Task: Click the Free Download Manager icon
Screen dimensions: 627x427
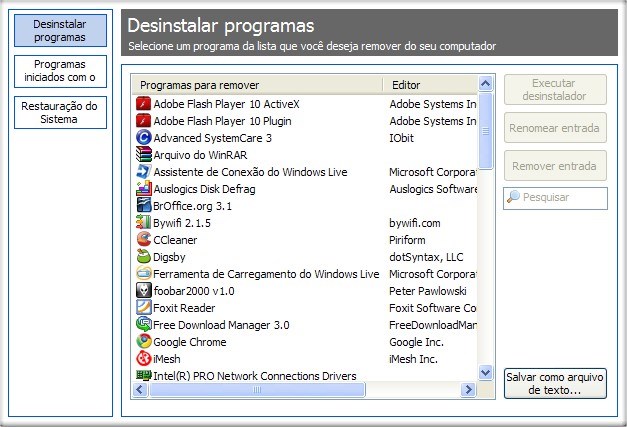Action: coord(144,324)
